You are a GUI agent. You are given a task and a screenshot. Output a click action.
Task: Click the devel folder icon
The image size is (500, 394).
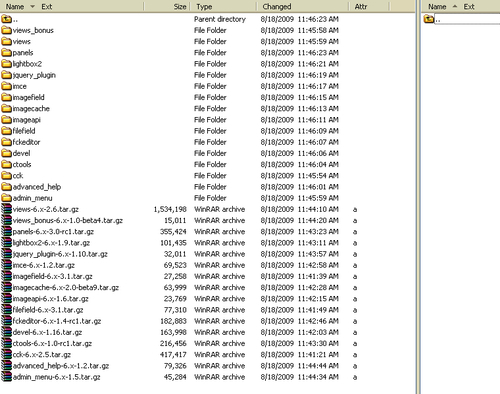[6, 153]
